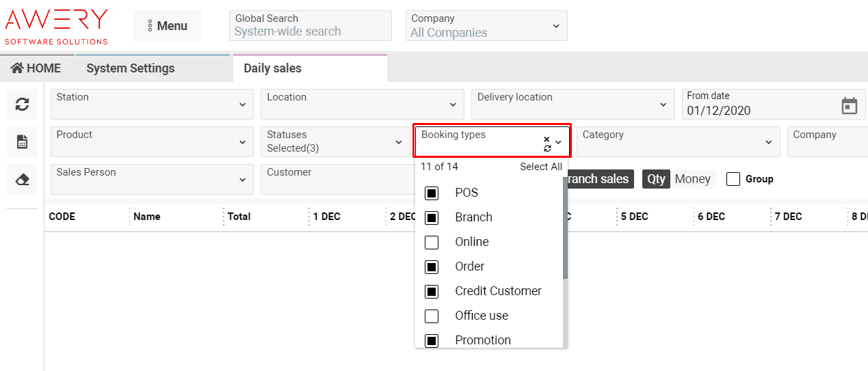Clear Booking types with the X icon

click(x=547, y=139)
